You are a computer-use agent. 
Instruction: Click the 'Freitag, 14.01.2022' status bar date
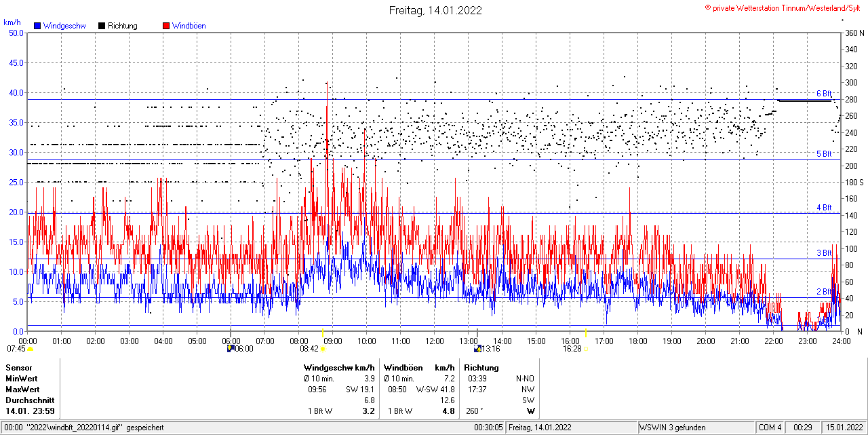click(x=541, y=428)
